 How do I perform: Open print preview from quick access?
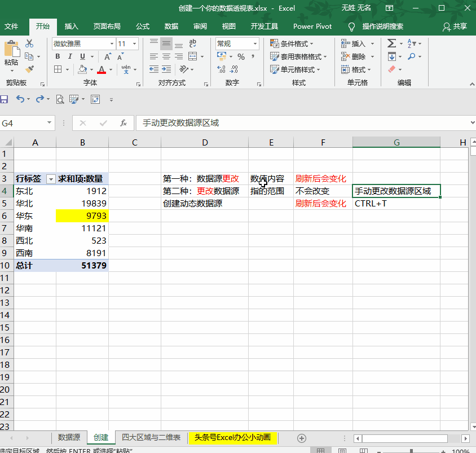60,99
